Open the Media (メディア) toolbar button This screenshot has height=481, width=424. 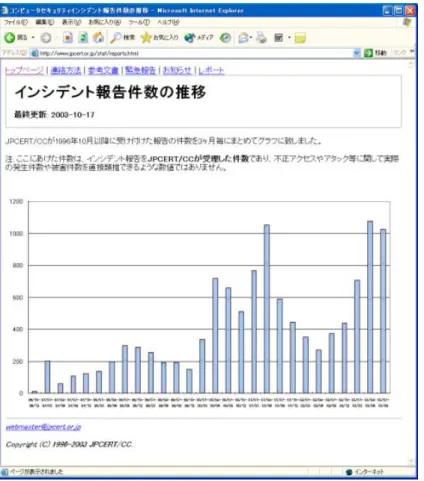pos(199,38)
